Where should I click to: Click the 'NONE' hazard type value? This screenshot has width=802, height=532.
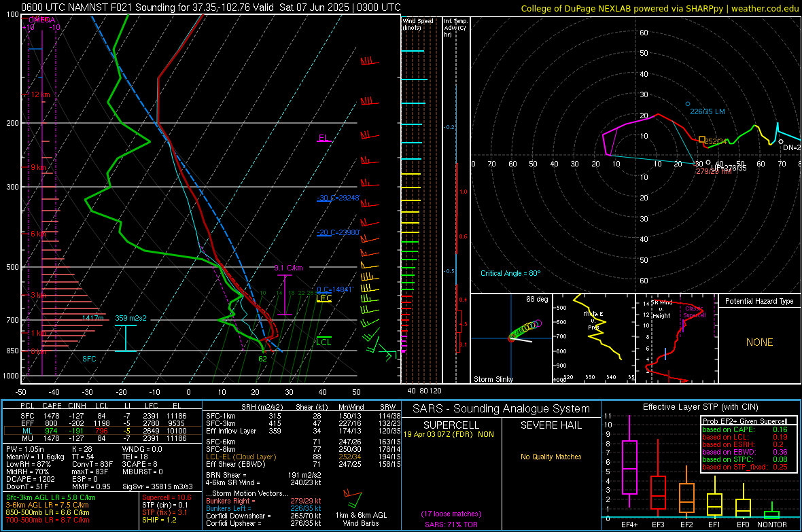[760, 342]
